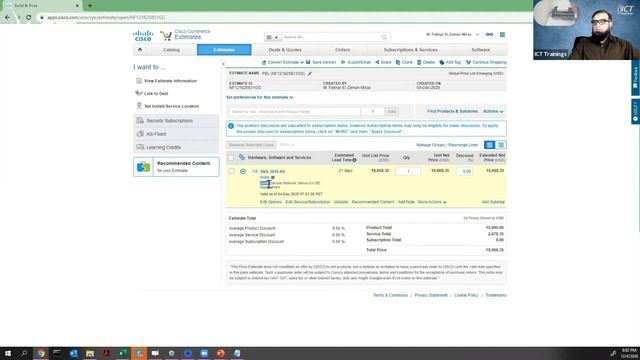
Task: Open the disabled 'More' dropdown by Remove Selected Lines
Action: 287,145
